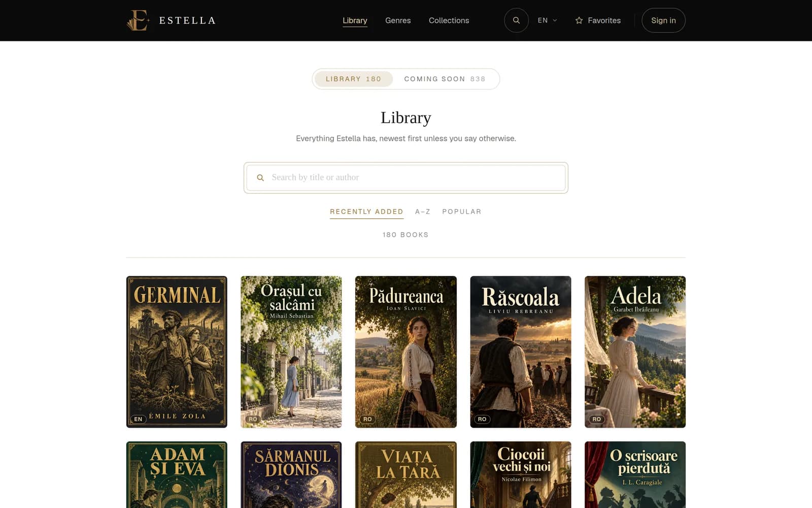Sort by Popular
This screenshot has width=812, height=508.
(462, 212)
